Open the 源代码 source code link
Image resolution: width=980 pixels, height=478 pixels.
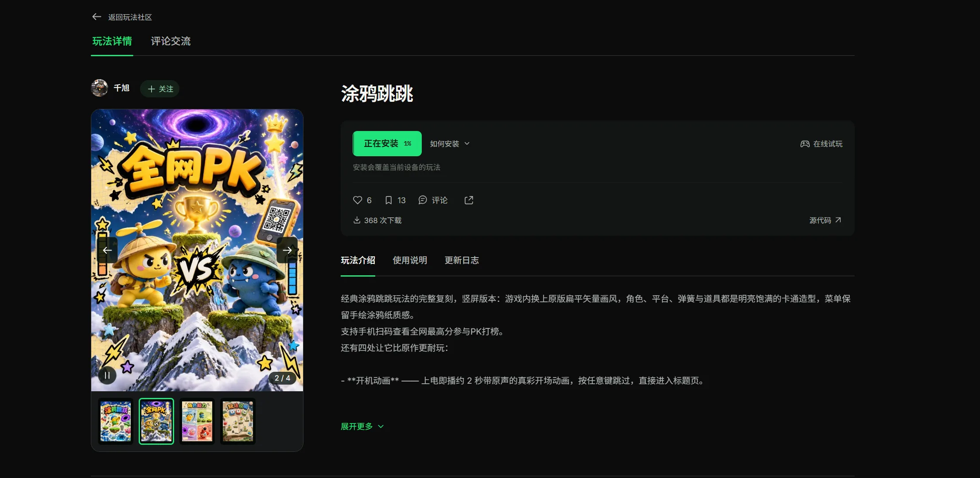pos(825,220)
